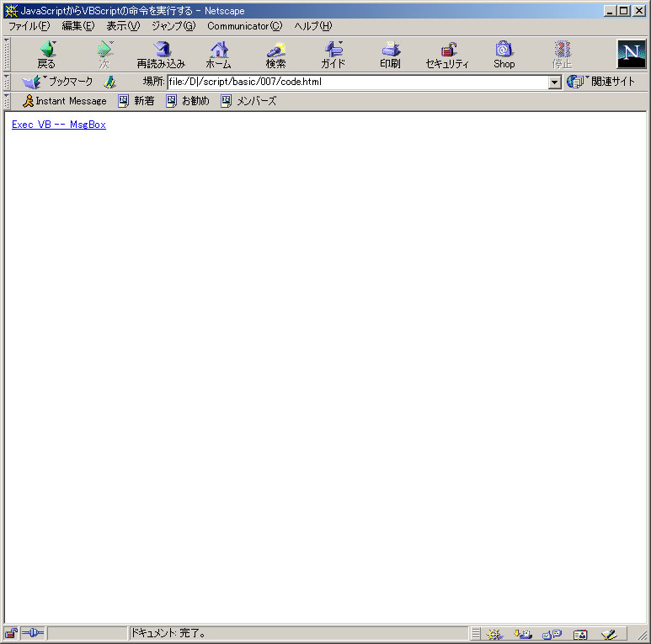This screenshot has height=644, width=651.
Task: Collapse the location toolbar grip
Action: 7,82
